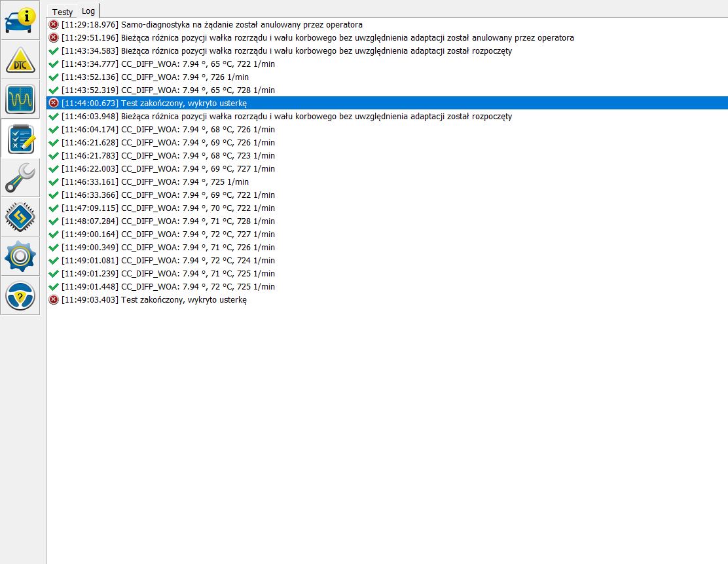Screen dimensions: 728x564
Task: Select 11:46:33.161 entry with 725 1/min
Action: (155, 181)
